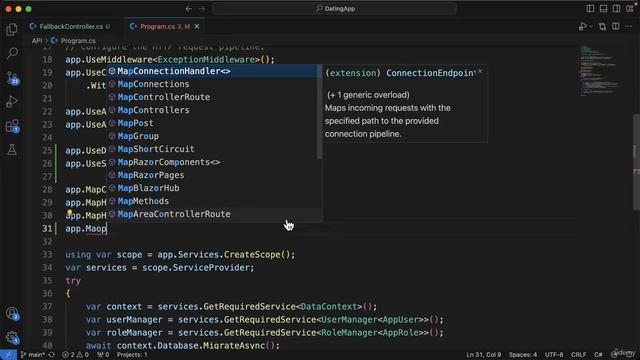
Task: Click the main branch in status bar
Action: tap(33, 355)
